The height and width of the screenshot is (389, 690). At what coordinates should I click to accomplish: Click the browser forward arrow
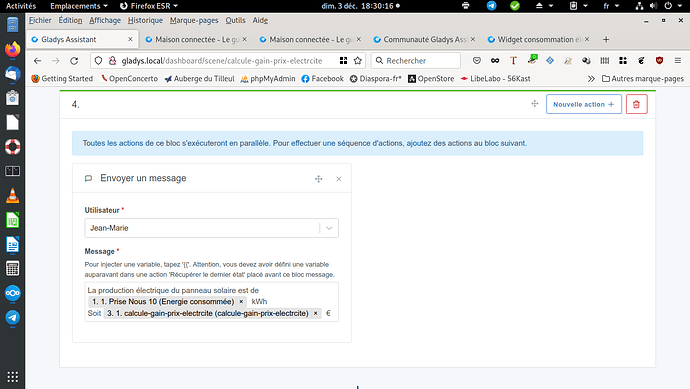[x=55, y=61]
